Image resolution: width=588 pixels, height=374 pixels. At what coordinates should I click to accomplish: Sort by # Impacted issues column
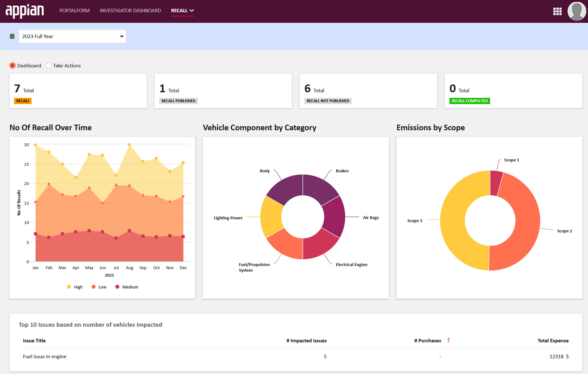(306, 341)
